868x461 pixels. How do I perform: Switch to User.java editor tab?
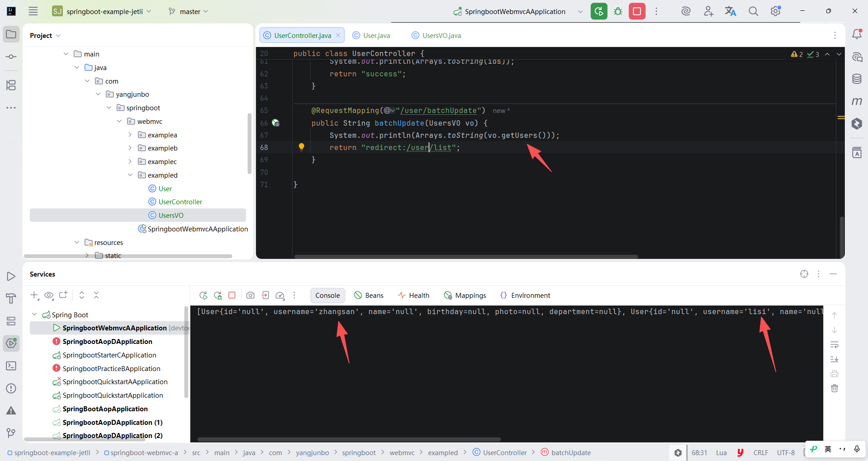[371, 35]
